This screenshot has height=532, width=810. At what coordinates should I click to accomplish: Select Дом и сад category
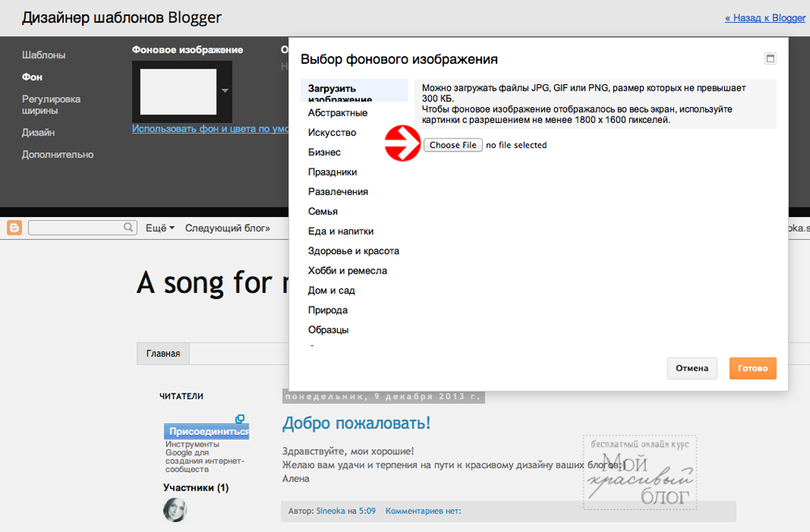click(x=331, y=290)
